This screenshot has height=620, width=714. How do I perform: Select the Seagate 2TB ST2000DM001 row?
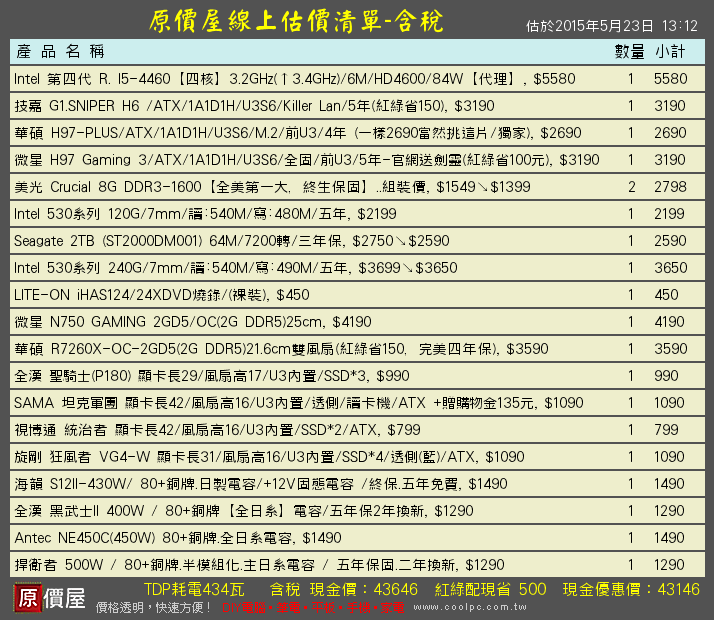pyautogui.click(x=357, y=241)
